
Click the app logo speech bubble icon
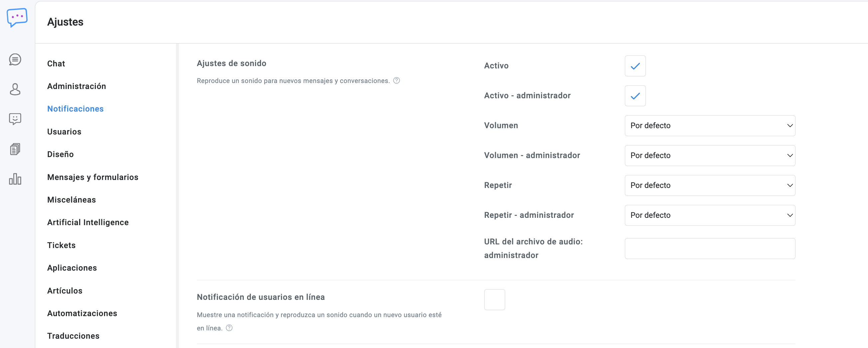[17, 17]
